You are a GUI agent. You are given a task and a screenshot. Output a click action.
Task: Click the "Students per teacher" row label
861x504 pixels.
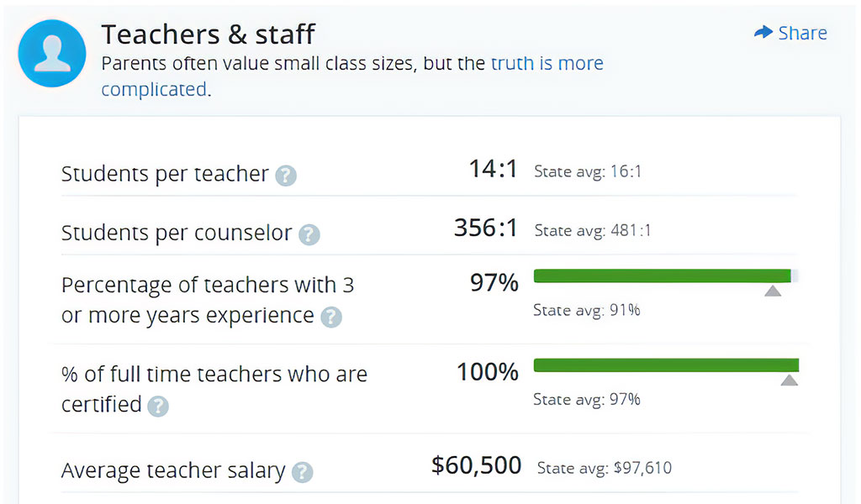pos(165,175)
